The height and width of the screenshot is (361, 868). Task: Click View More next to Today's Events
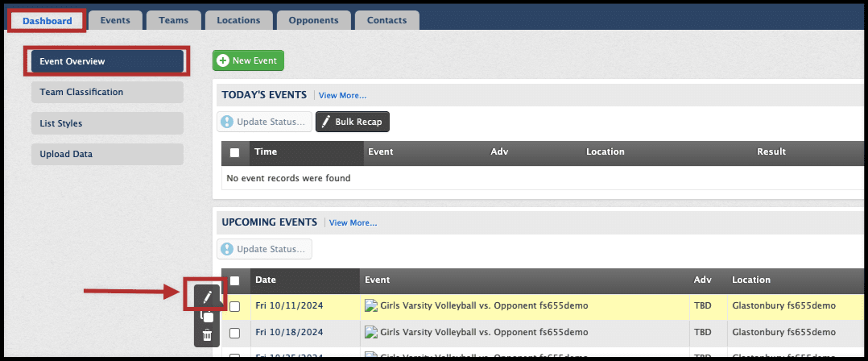[342, 95]
